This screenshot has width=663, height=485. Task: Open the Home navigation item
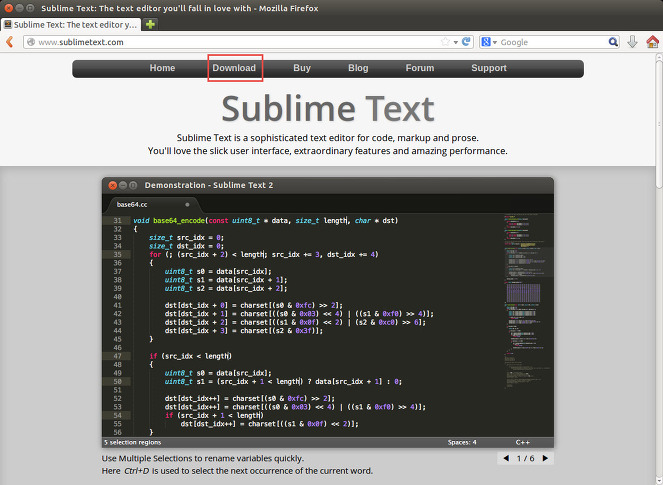point(162,68)
